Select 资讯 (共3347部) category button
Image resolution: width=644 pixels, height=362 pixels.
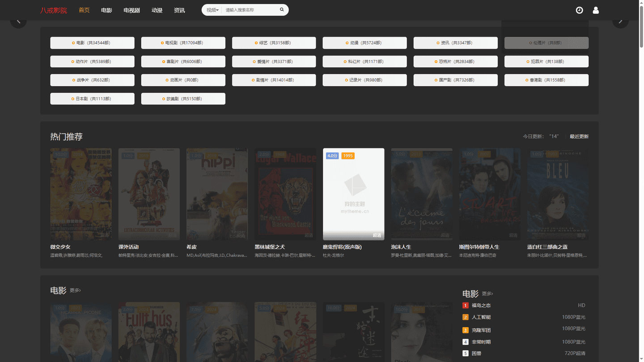(455, 43)
